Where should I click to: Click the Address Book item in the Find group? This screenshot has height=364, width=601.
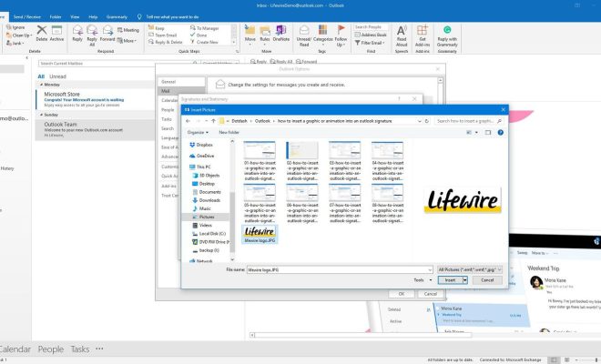tap(371, 35)
